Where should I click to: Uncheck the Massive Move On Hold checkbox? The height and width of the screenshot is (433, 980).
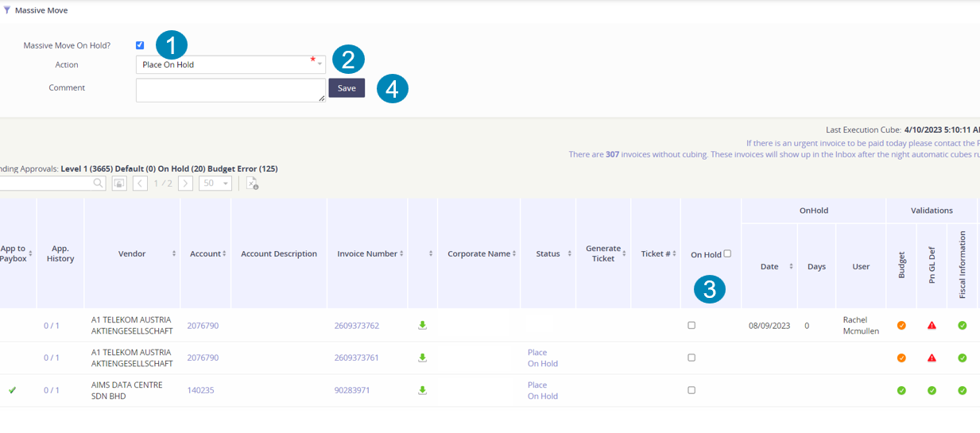[x=140, y=45]
